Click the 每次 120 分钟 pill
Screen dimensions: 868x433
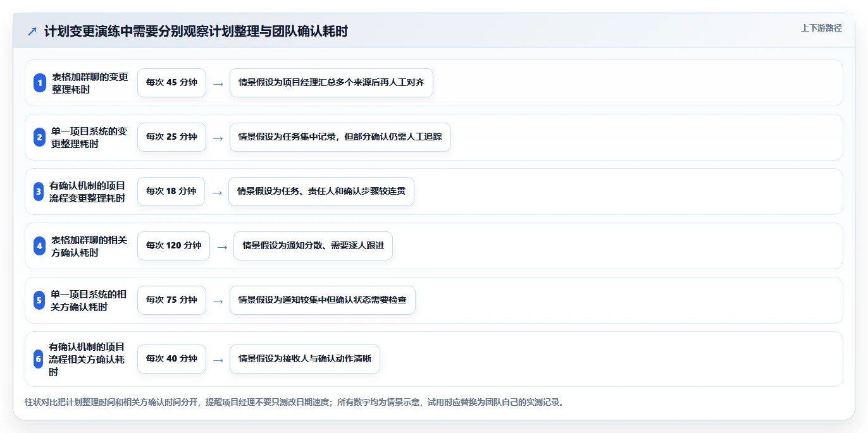tap(173, 246)
